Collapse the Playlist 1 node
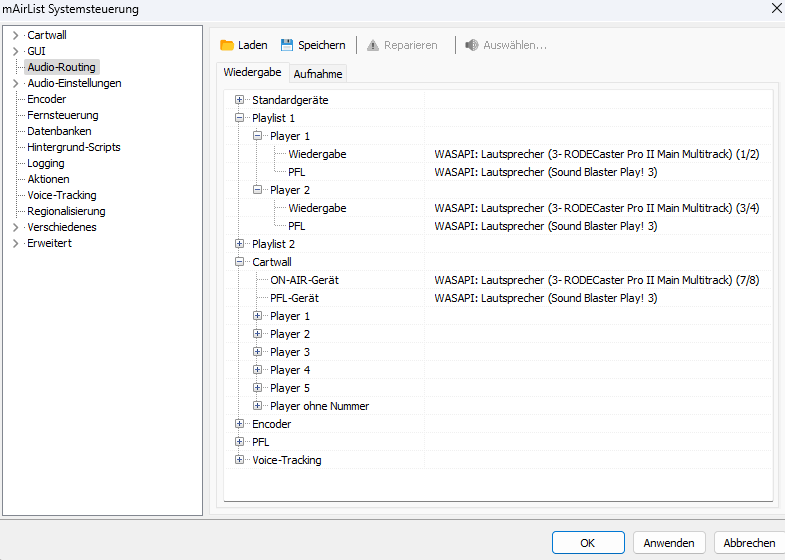Screen dimensions: 785x560 click(x=240, y=118)
